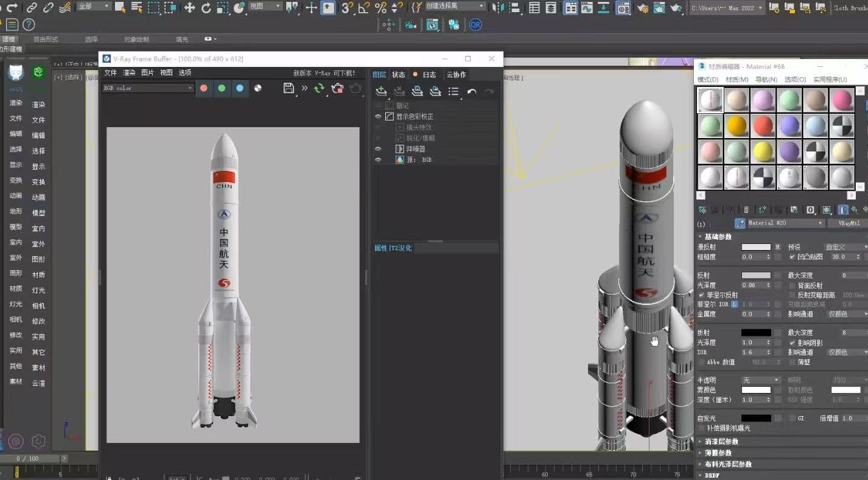The height and width of the screenshot is (480, 868).
Task: Click the add layer icon in layers panel
Action: tap(381, 91)
